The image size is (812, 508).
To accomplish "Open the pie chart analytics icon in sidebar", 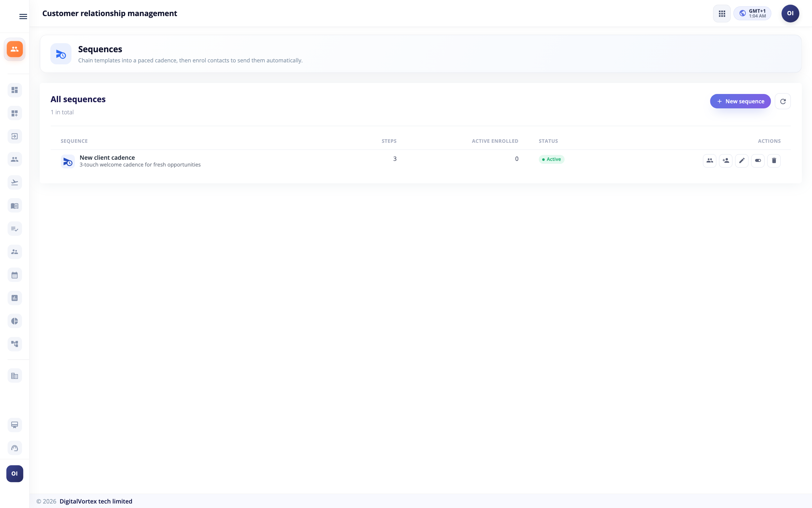I will [x=14, y=321].
